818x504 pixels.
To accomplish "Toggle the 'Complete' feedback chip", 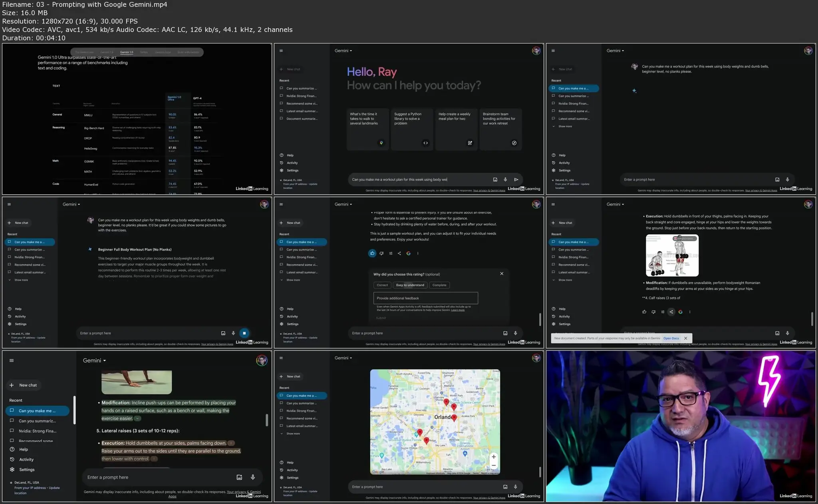I will (439, 285).
